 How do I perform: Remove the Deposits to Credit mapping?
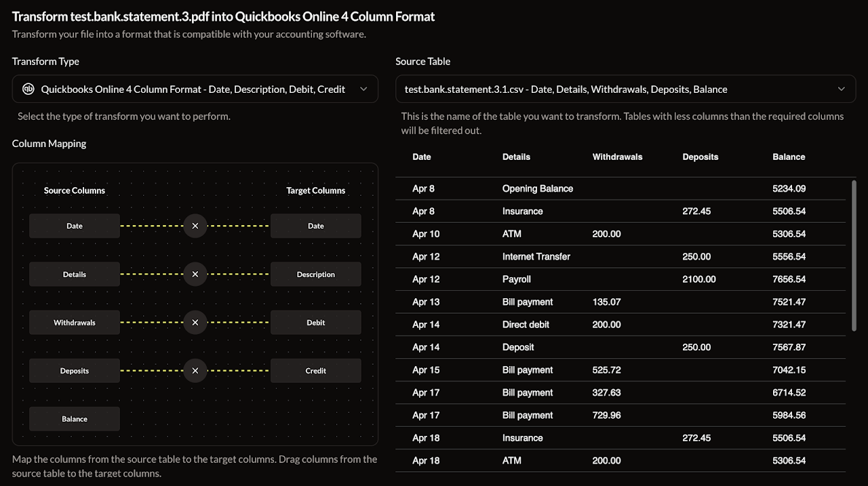pos(195,371)
